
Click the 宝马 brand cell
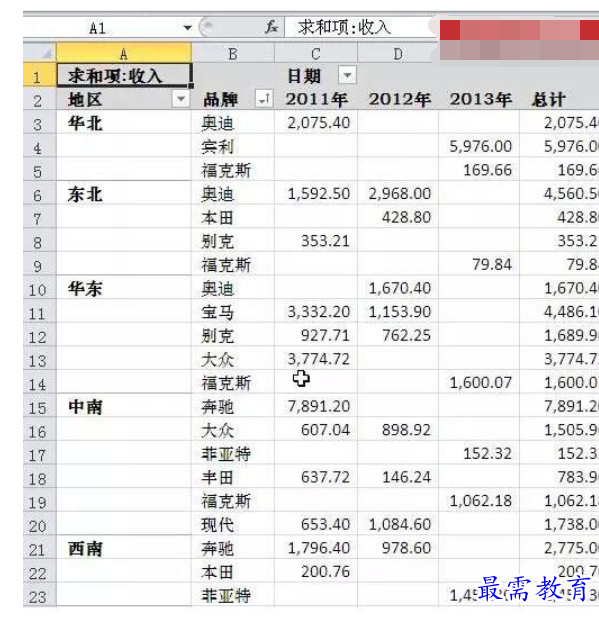[233, 312]
